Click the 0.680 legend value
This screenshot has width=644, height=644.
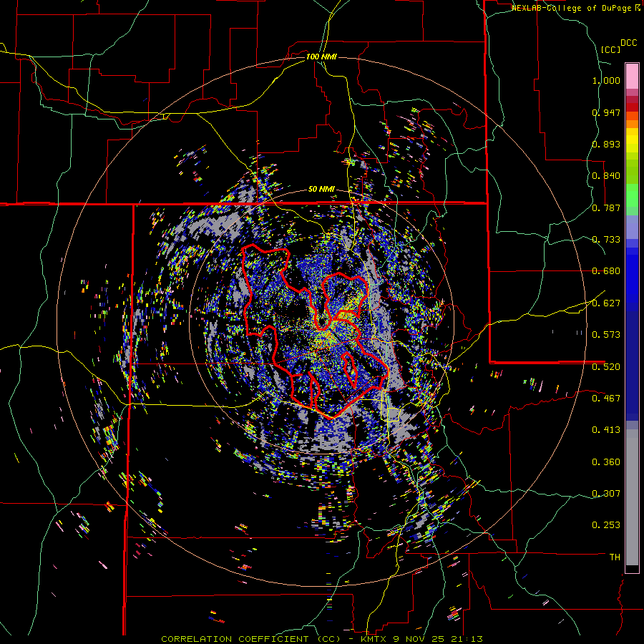point(606,271)
